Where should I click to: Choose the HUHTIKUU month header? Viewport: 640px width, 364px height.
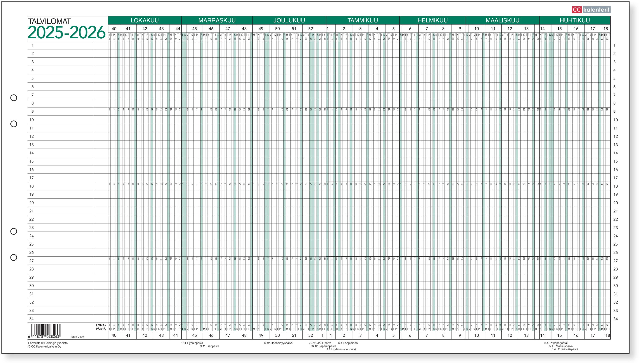(575, 20)
